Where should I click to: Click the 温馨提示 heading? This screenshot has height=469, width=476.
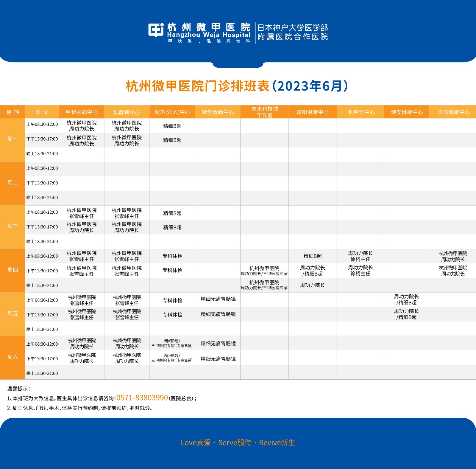coord(18,389)
